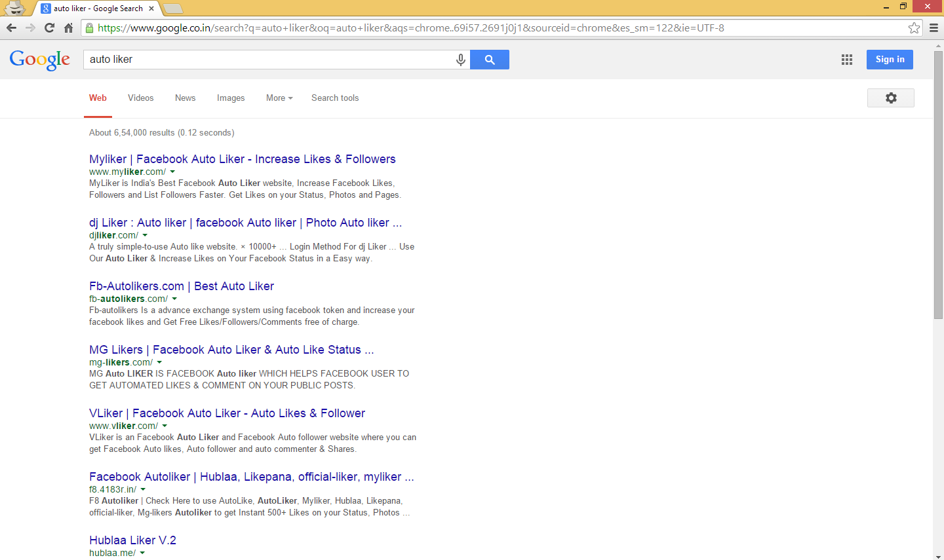Open the Facebook Autoliker Hublaa Likepana result

[x=252, y=477]
